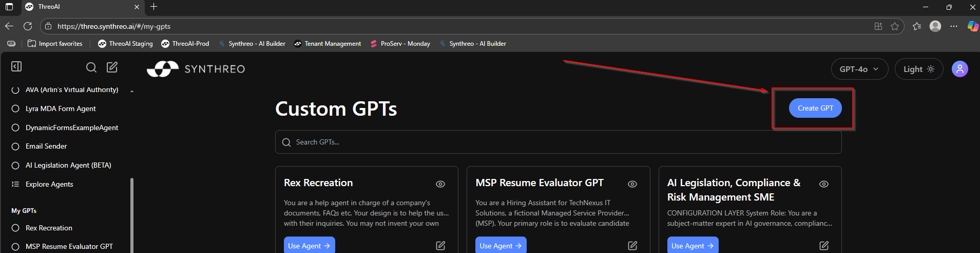Click the Create GPT button
Image resolution: width=980 pixels, height=253 pixels.
point(815,108)
